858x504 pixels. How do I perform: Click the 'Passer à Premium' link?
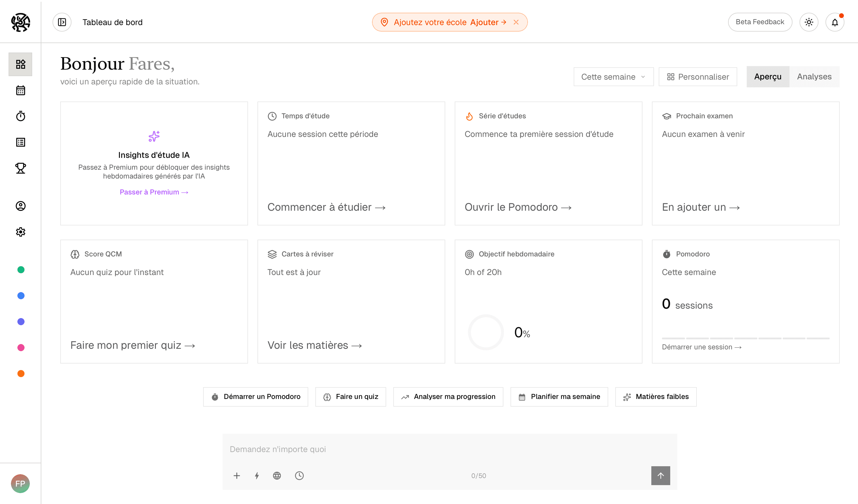(x=154, y=192)
